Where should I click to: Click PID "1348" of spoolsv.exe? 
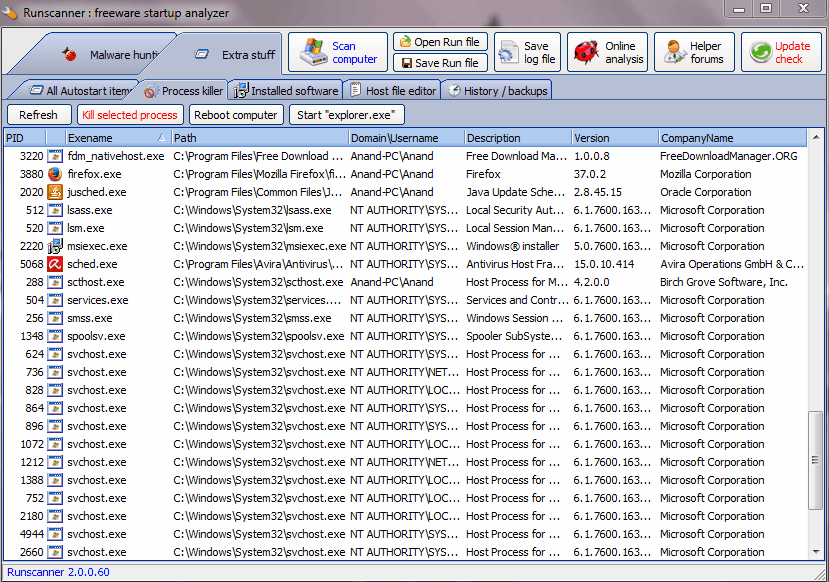[x=32, y=336]
